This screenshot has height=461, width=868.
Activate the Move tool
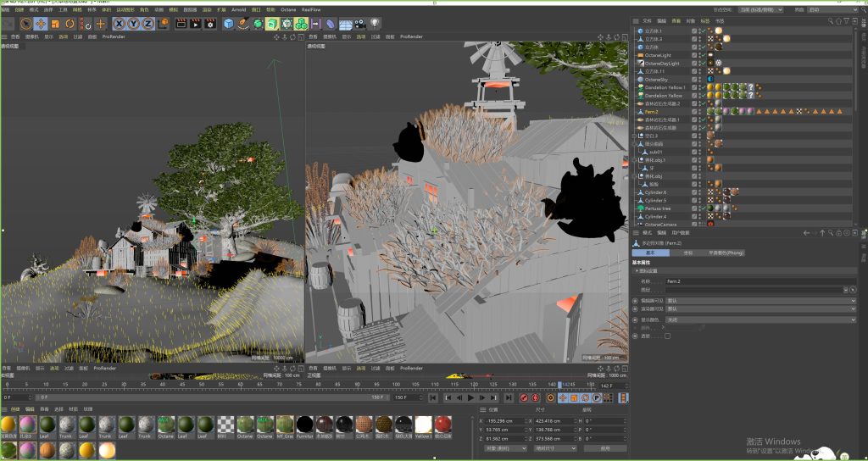pyautogui.click(x=41, y=24)
